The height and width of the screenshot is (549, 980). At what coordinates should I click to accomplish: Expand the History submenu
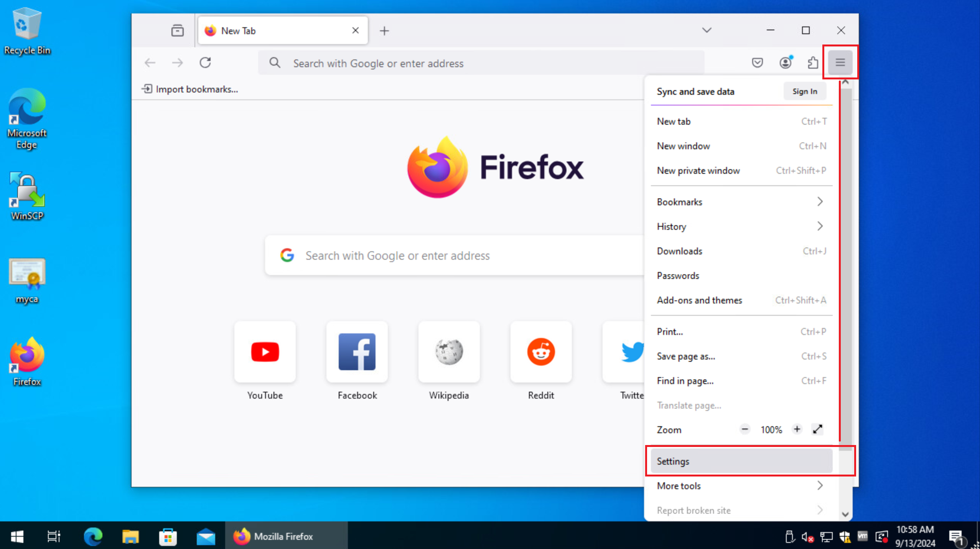tap(740, 226)
